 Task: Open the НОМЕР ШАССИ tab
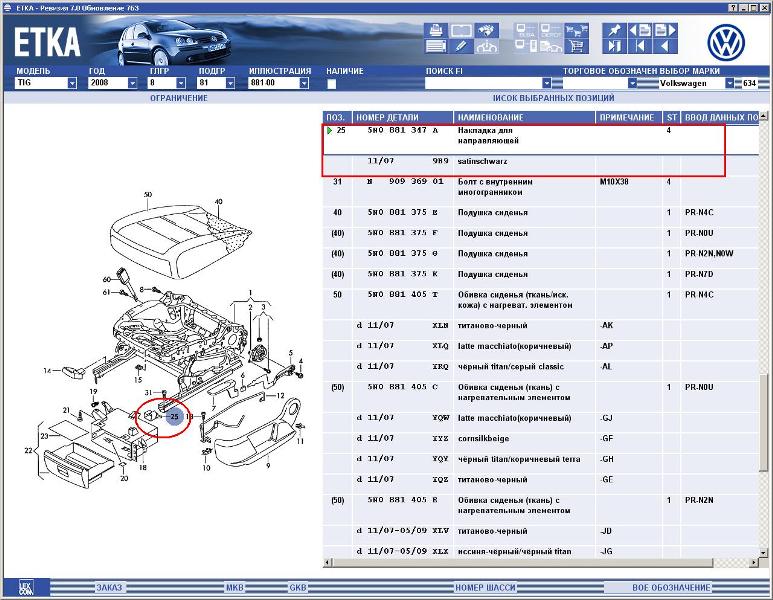pos(485,588)
